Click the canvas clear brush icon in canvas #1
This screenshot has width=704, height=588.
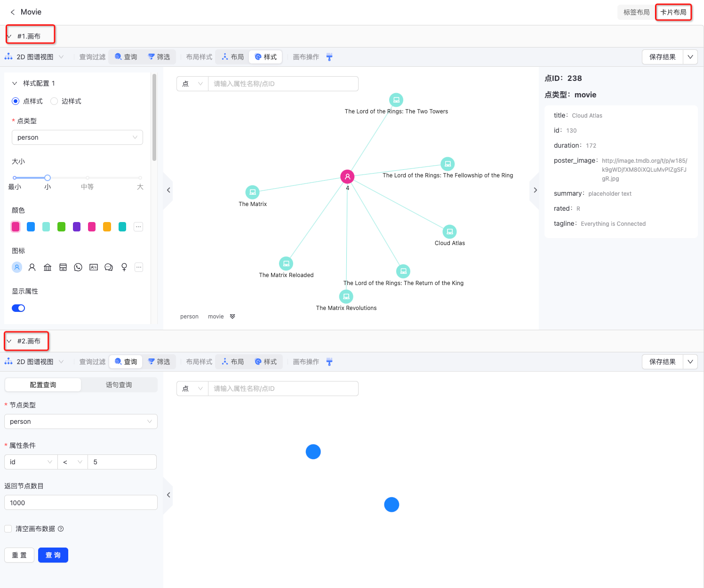[x=329, y=57]
